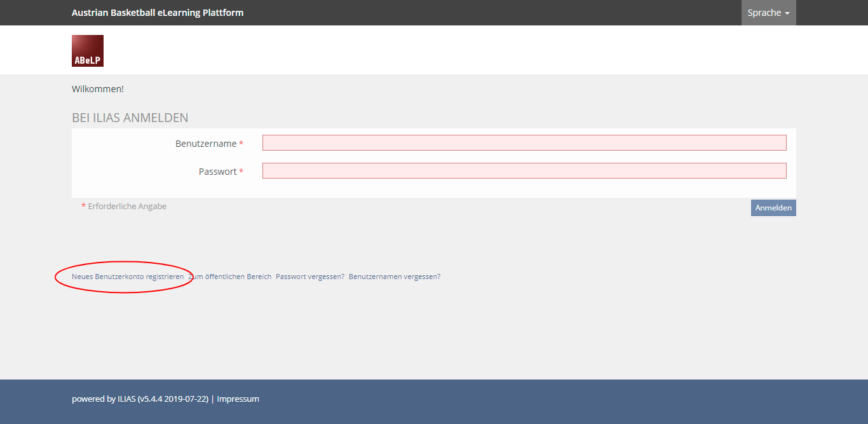Click red asterisk next to Benutzername

click(x=241, y=144)
